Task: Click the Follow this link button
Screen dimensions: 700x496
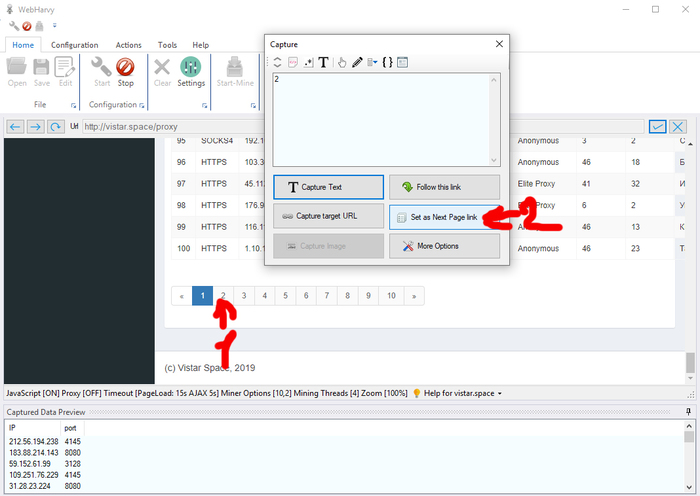Action: [x=444, y=187]
